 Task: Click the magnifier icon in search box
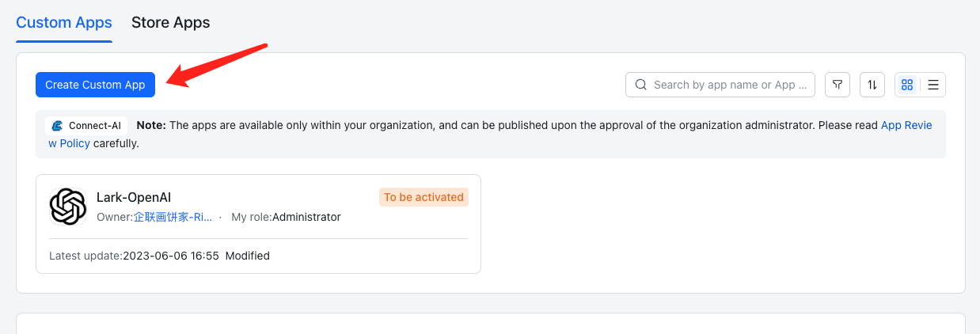pyautogui.click(x=640, y=85)
